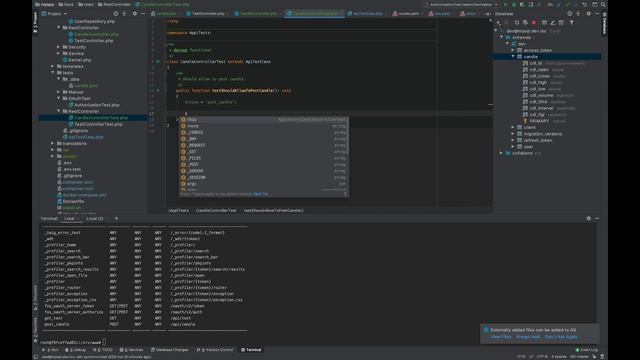Click the terminal command prompt input

[104, 342]
